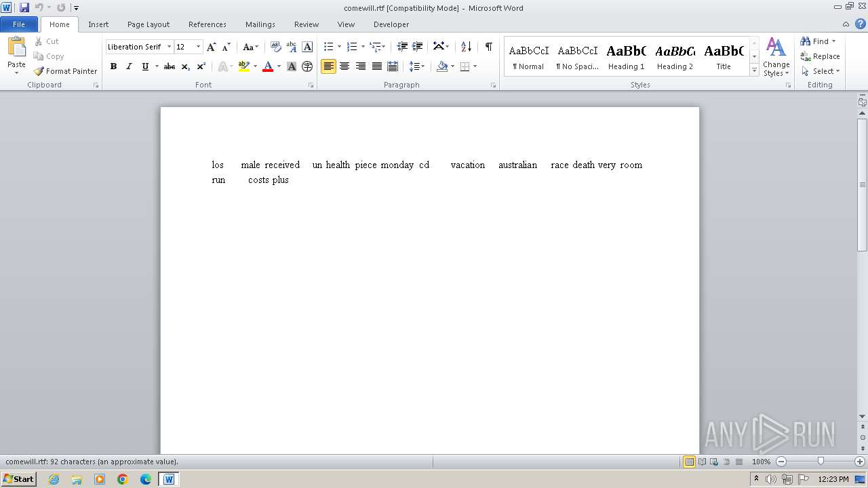Open font color dropdown arrow

click(x=279, y=66)
